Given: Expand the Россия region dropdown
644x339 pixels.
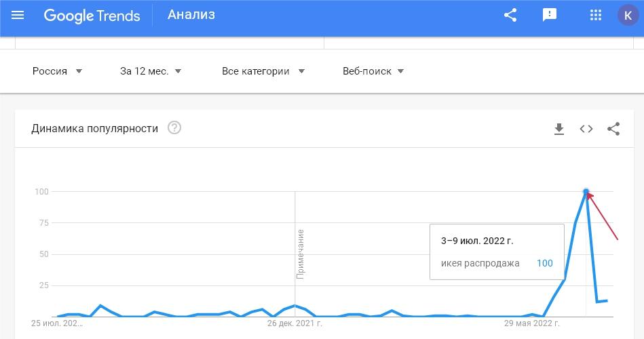Looking at the screenshot, I should [58, 71].
